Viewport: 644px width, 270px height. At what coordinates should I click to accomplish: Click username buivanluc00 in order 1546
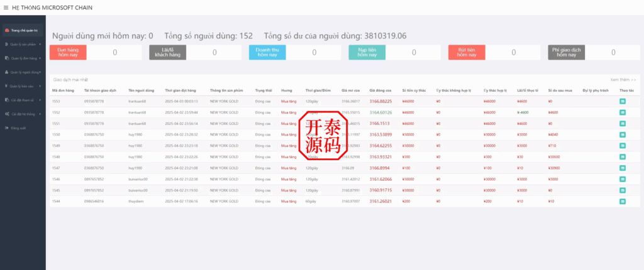point(138,179)
